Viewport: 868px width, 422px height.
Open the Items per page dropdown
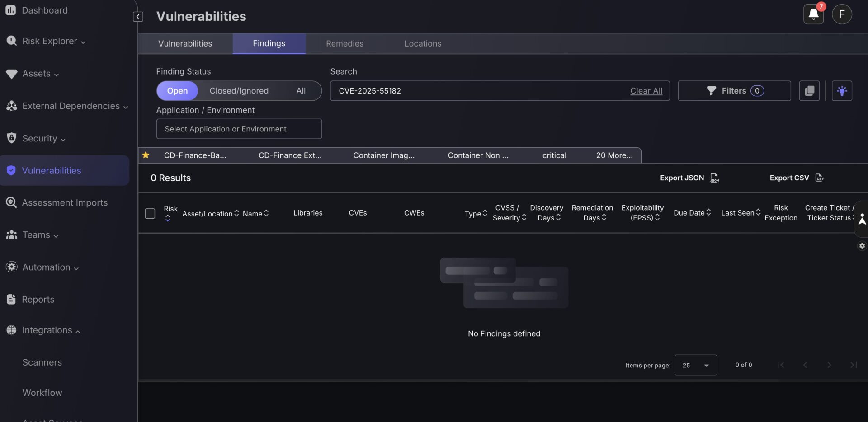click(695, 365)
